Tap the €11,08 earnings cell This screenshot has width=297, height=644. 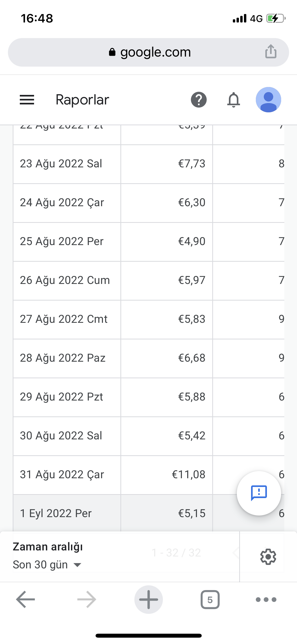[167, 475]
